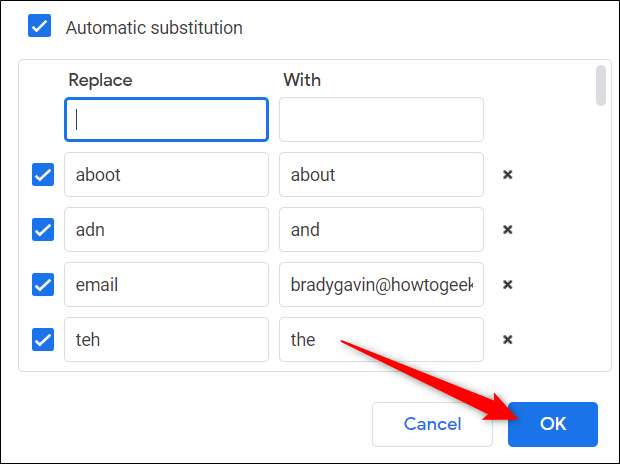Click the OK button
This screenshot has height=464, width=620.
pos(552,424)
